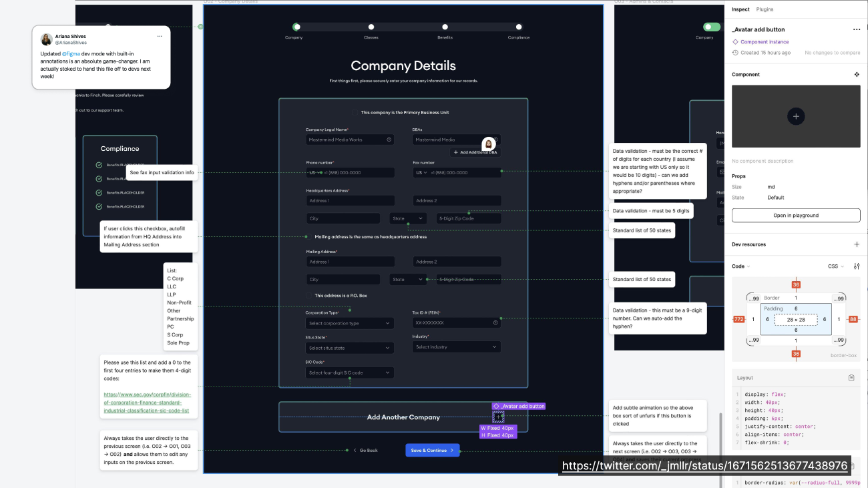Click the four-diamond go-to-component icon

(x=857, y=75)
